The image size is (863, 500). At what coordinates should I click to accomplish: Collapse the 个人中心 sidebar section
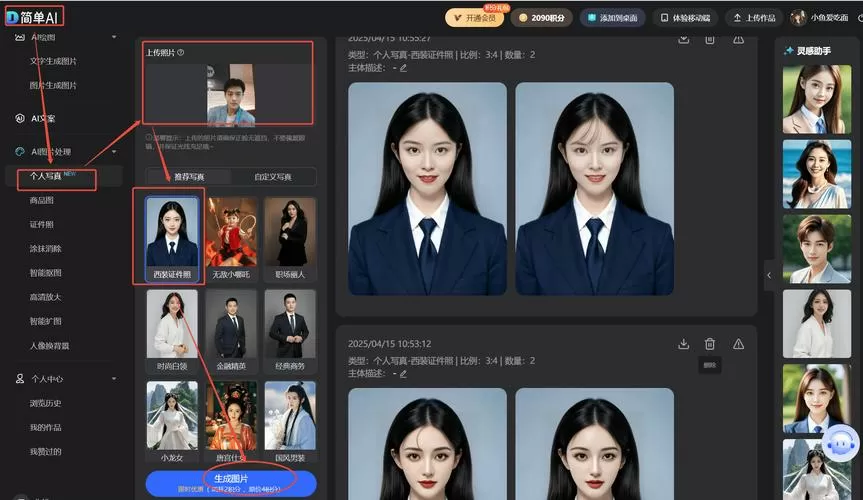114,379
